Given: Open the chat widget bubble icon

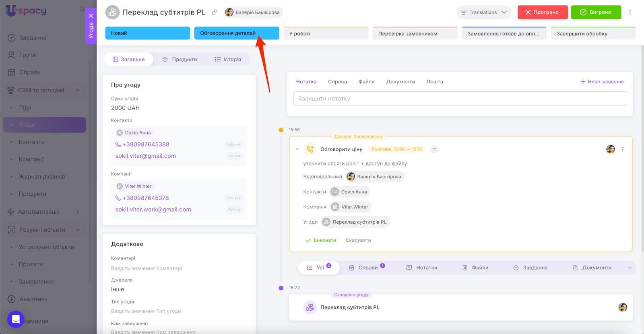Looking at the screenshot, I should pyautogui.click(x=16, y=320).
